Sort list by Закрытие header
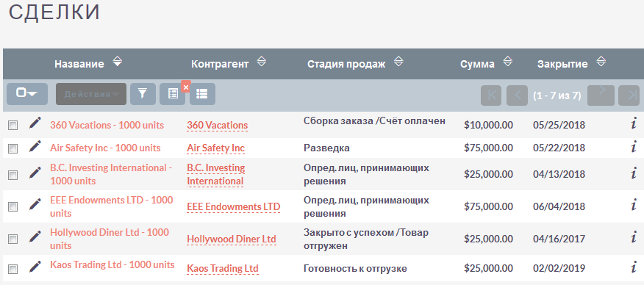This screenshot has width=644, height=285. pos(562,64)
